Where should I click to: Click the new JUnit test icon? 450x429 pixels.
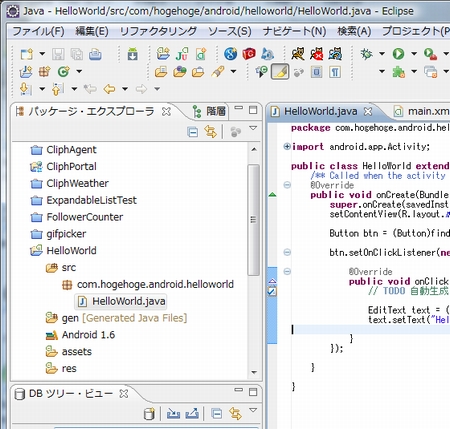[182, 54]
